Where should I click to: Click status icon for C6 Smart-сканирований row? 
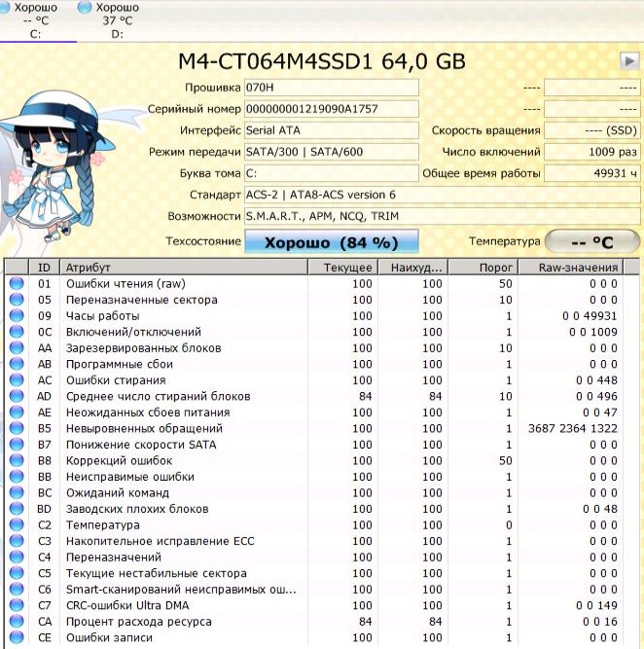17,590
